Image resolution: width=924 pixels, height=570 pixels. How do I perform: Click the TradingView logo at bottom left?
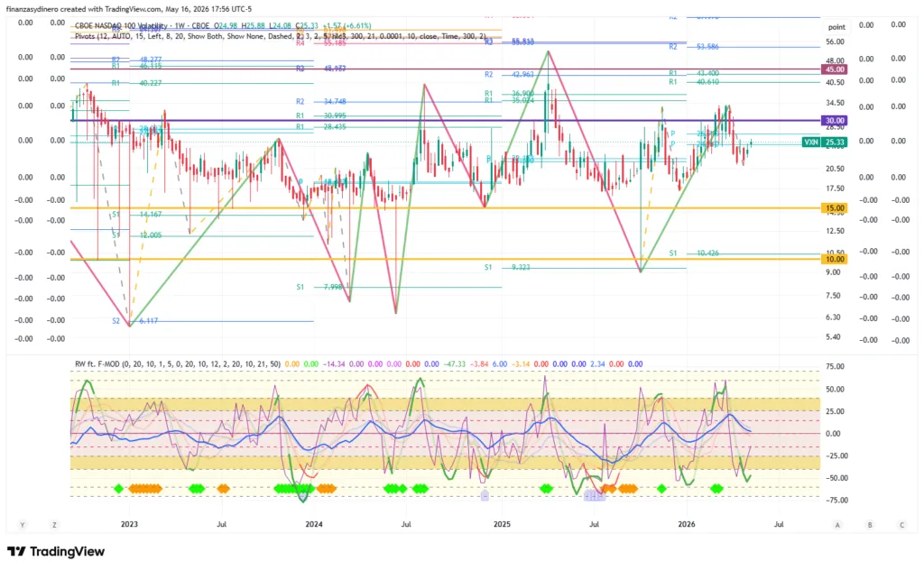(56, 552)
